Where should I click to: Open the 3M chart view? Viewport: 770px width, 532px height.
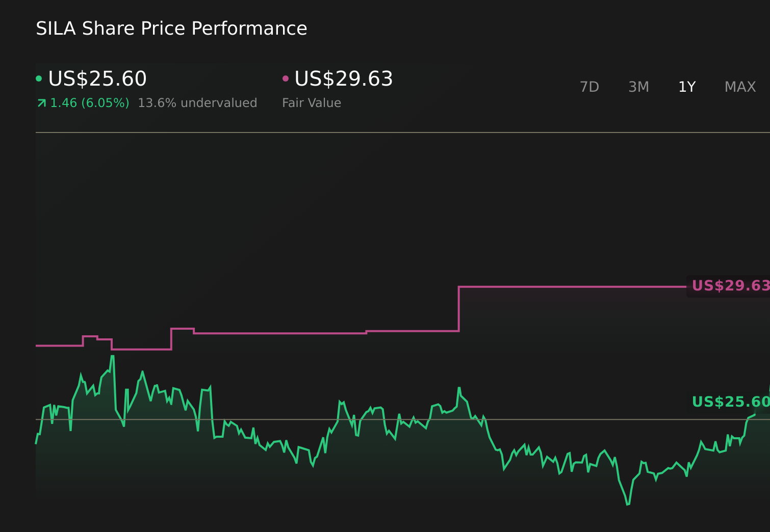[638, 87]
